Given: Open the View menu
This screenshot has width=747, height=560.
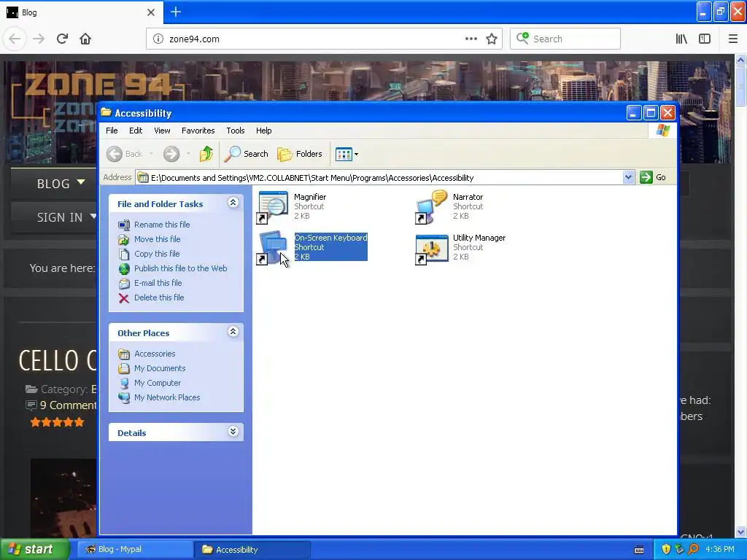Looking at the screenshot, I should tap(162, 131).
